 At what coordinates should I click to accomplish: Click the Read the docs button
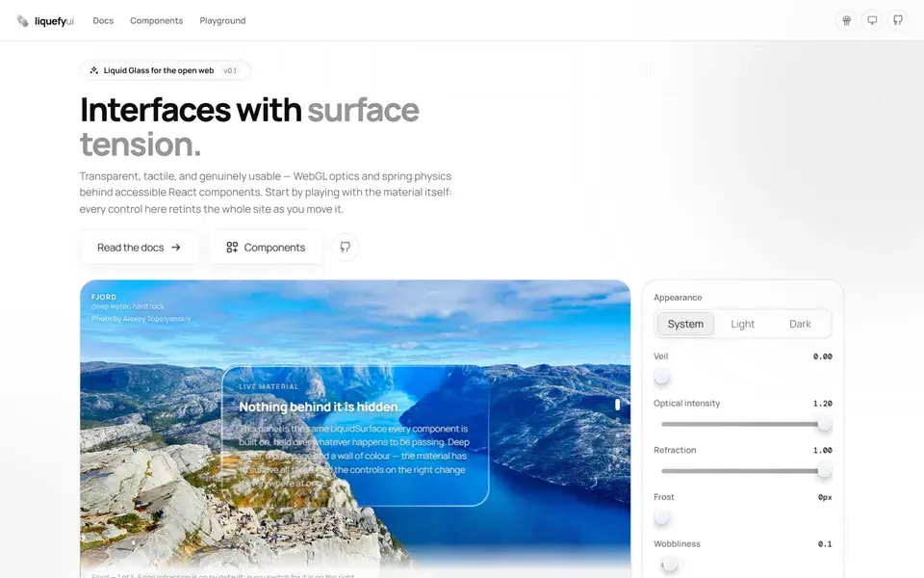139,248
